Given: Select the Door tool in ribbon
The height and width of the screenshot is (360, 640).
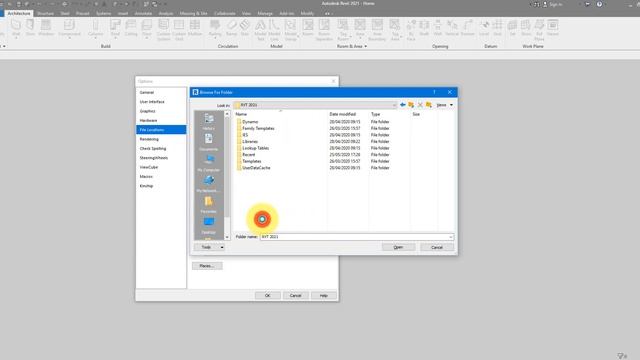Looking at the screenshot, I should 30,28.
